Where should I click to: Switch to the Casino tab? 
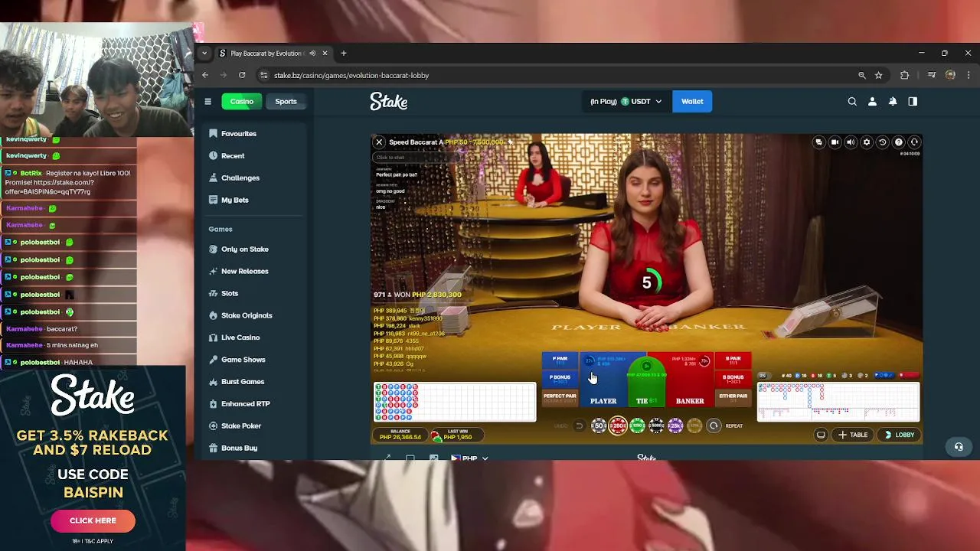coord(242,101)
